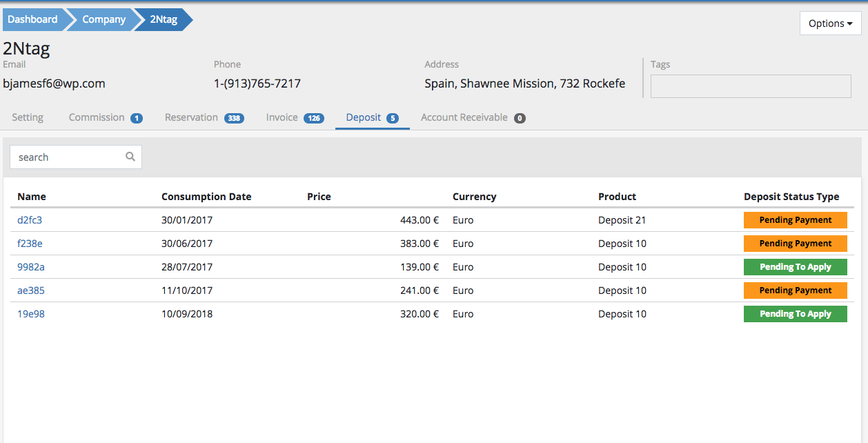Navigate to Company breadcrumb
The image size is (868, 443).
(103, 19)
